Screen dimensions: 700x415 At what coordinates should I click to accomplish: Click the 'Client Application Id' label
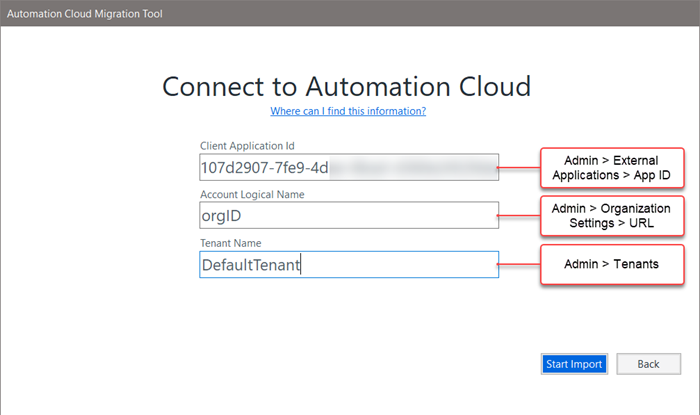pos(247,146)
